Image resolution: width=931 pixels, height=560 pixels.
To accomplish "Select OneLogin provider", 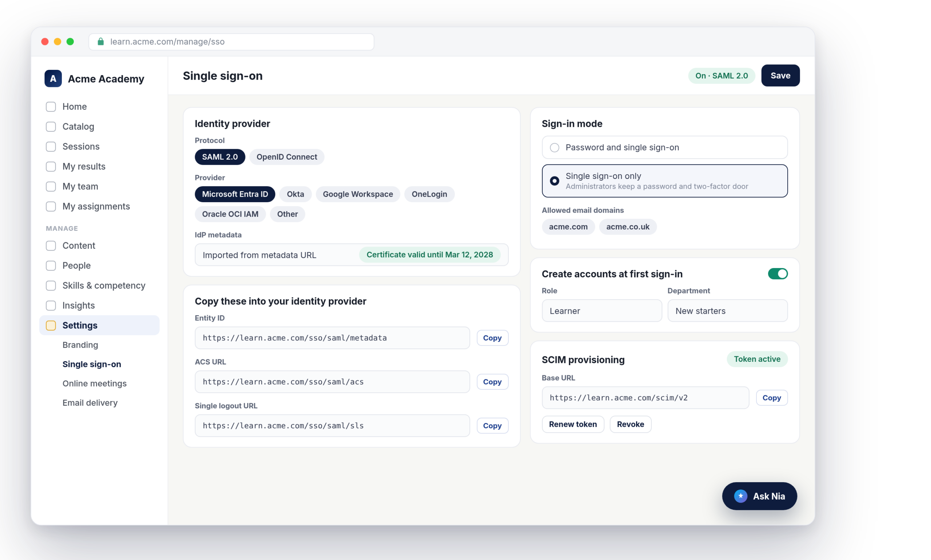I will click(429, 194).
